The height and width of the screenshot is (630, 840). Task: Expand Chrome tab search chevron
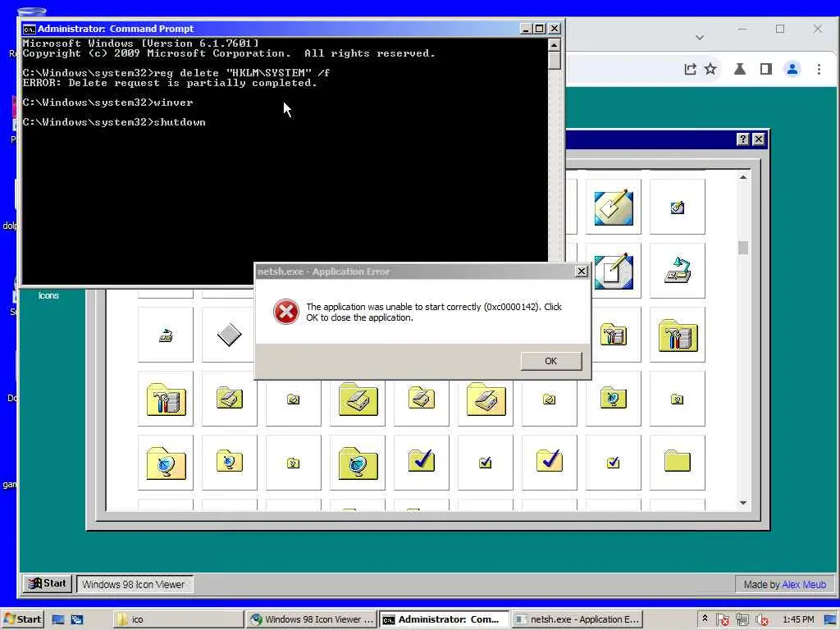tap(700, 38)
